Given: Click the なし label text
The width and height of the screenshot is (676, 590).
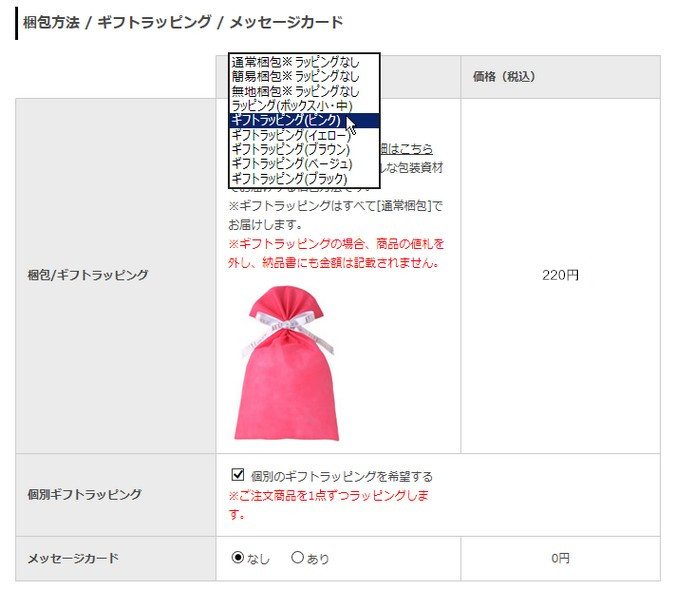Looking at the screenshot, I should coord(258,559).
